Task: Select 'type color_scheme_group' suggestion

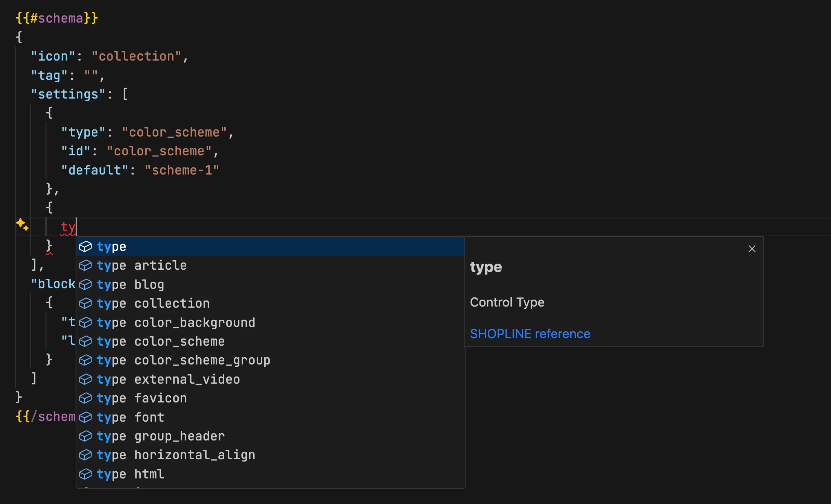Action: pos(183,360)
